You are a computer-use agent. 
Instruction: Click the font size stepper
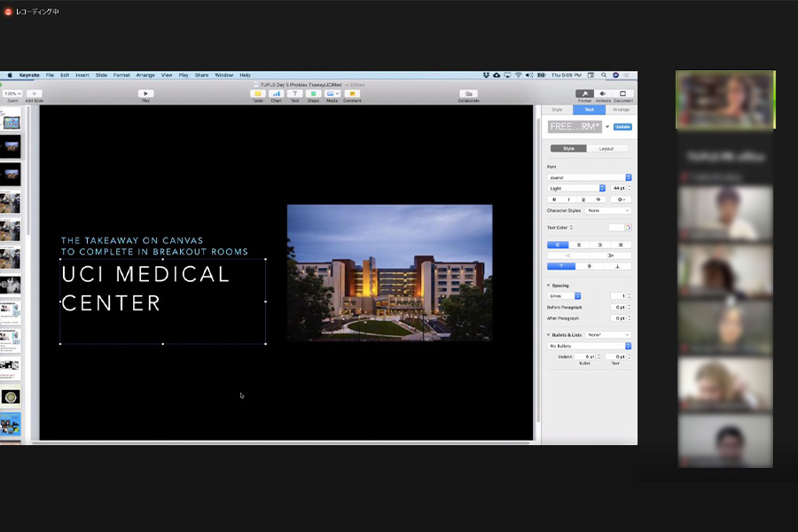click(630, 188)
